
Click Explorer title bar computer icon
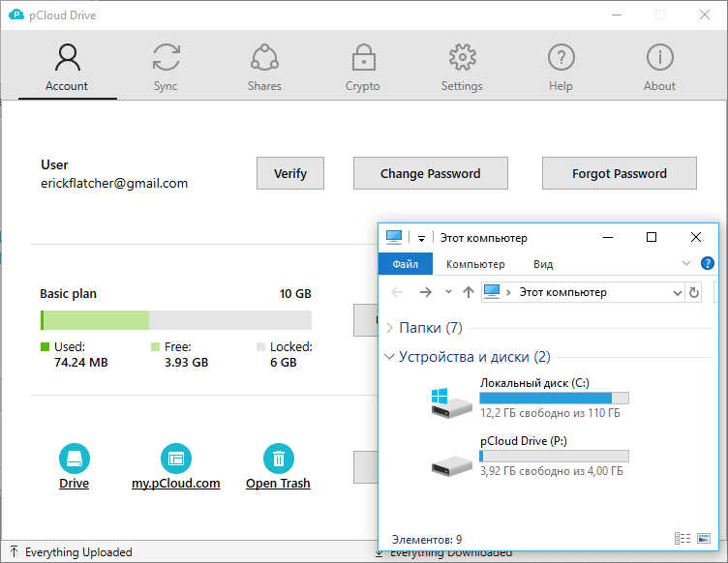(394, 237)
